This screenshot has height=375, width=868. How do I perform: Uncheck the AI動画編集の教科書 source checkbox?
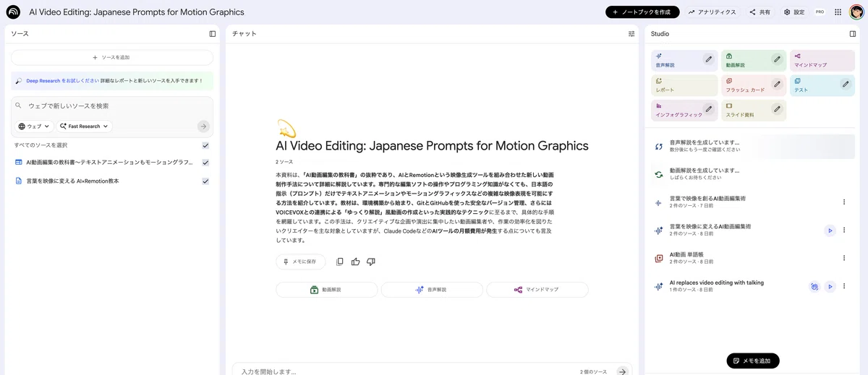click(205, 163)
